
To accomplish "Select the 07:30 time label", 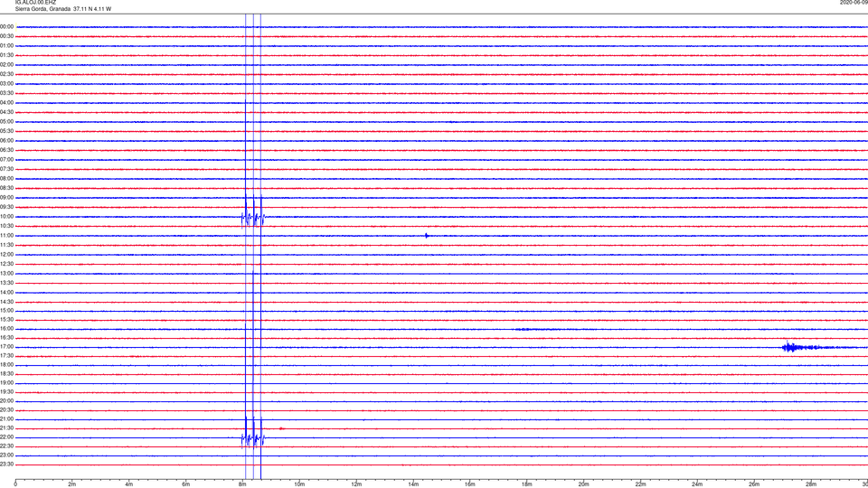I will [x=7, y=169].
